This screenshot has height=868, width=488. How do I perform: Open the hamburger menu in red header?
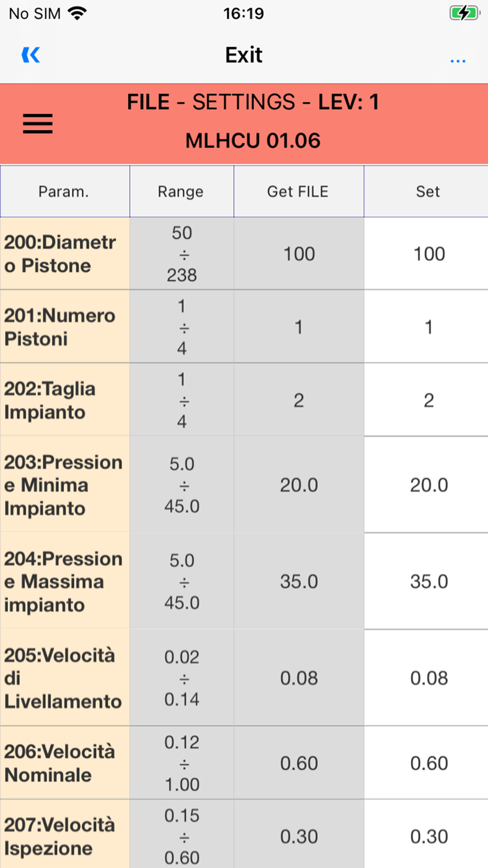(x=38, y=124)
